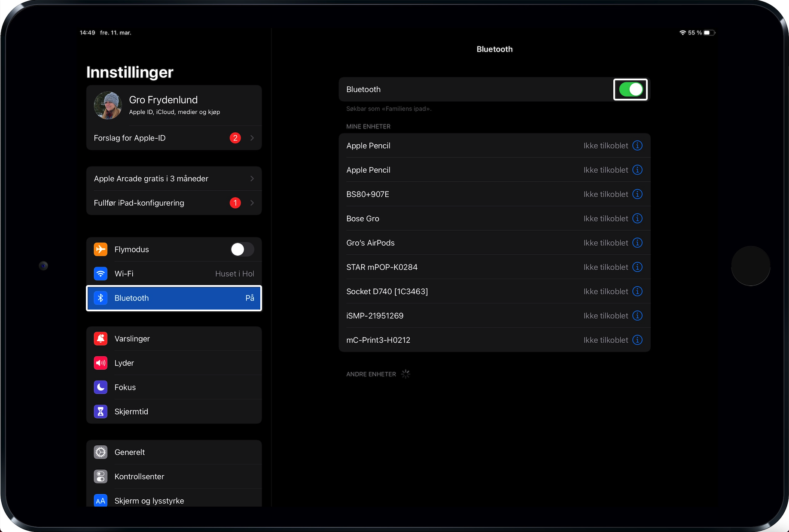789x532 pixels.
Task: Tap the Flymodus airplane icon
Action: [x=101, y=249]
